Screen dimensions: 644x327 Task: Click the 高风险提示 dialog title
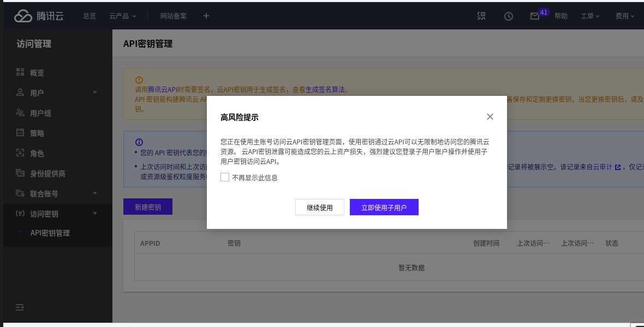[x=240, y=117]
